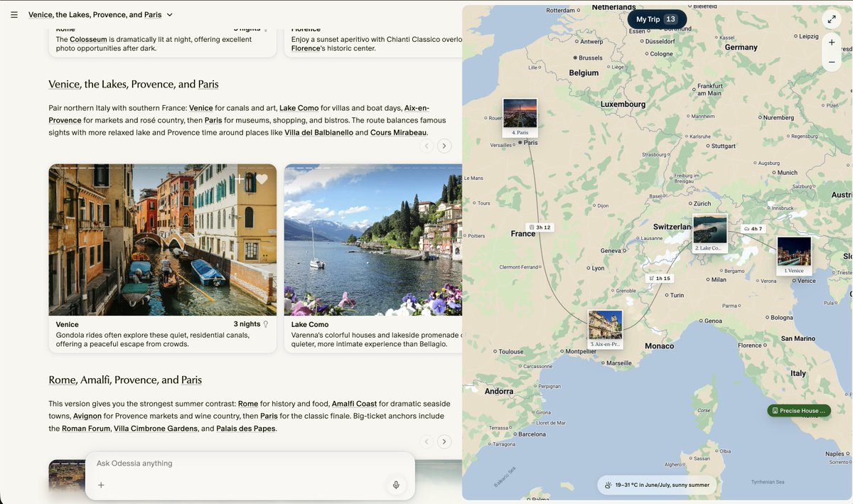This screenshot has height=504, width=853.
Task: Follow the Venice link in the itinerary description
Action: [x=201, y=108]
